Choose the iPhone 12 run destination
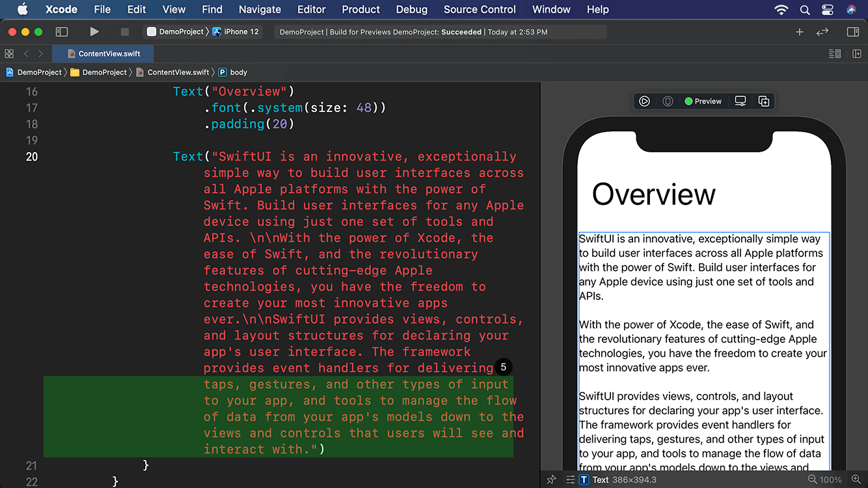The height and width of the screenshot is (488, 868). (236, 31)
